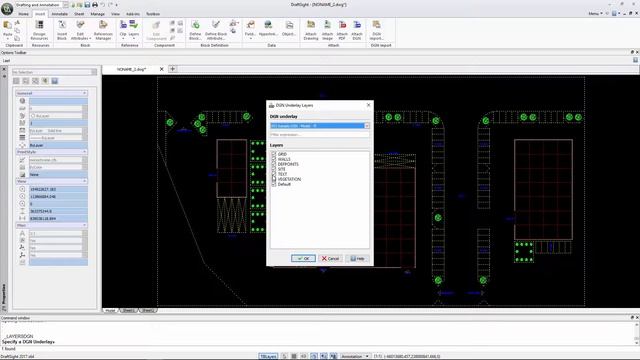The width and height of the screenshot is (640, 360).
Task: Close the DGN Underlay Layers dialog
Action: pyautogui.click(x=369, y=105)
